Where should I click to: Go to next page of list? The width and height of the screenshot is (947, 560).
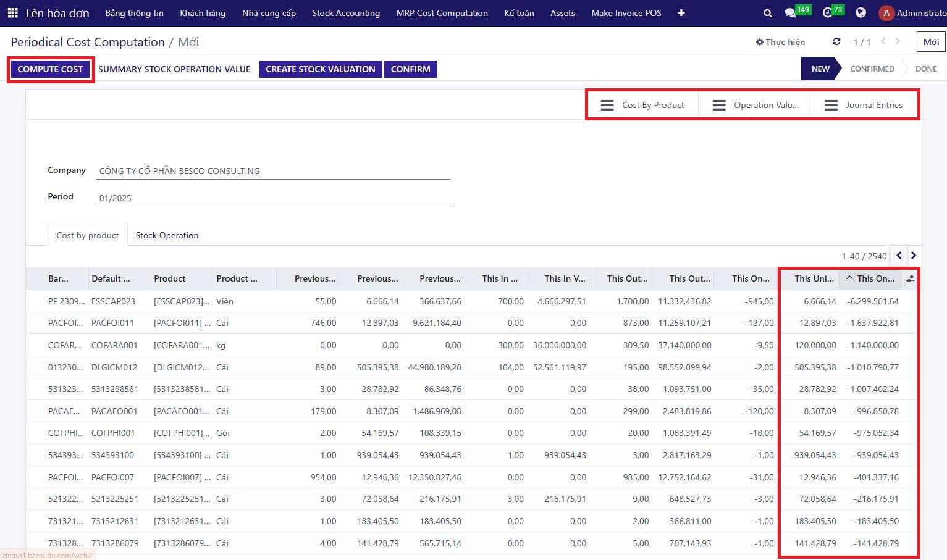coord(914,256)
